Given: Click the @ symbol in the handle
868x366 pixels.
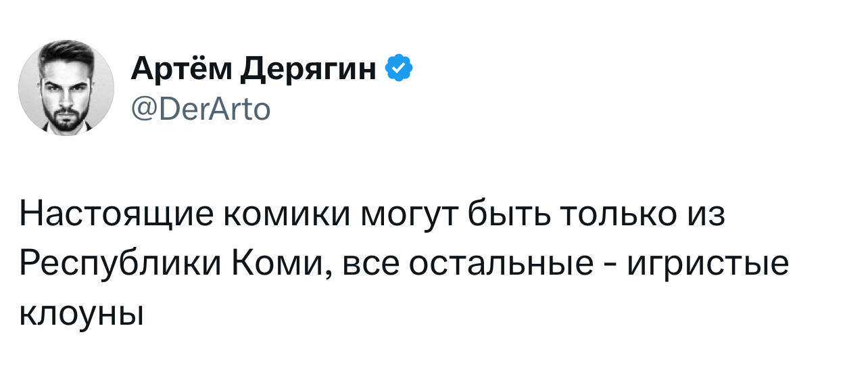Looking at the screenshot, I should 140,108.
